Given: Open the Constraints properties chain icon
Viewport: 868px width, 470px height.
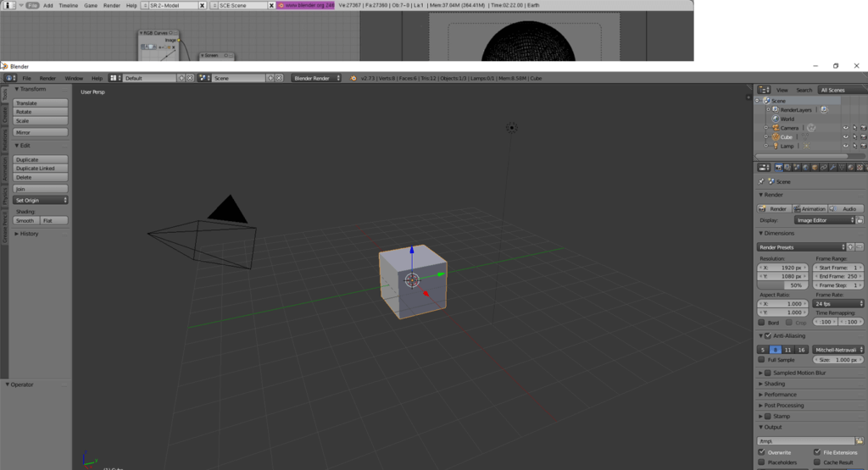Looking at the screenshot, I should coord(824,168).
